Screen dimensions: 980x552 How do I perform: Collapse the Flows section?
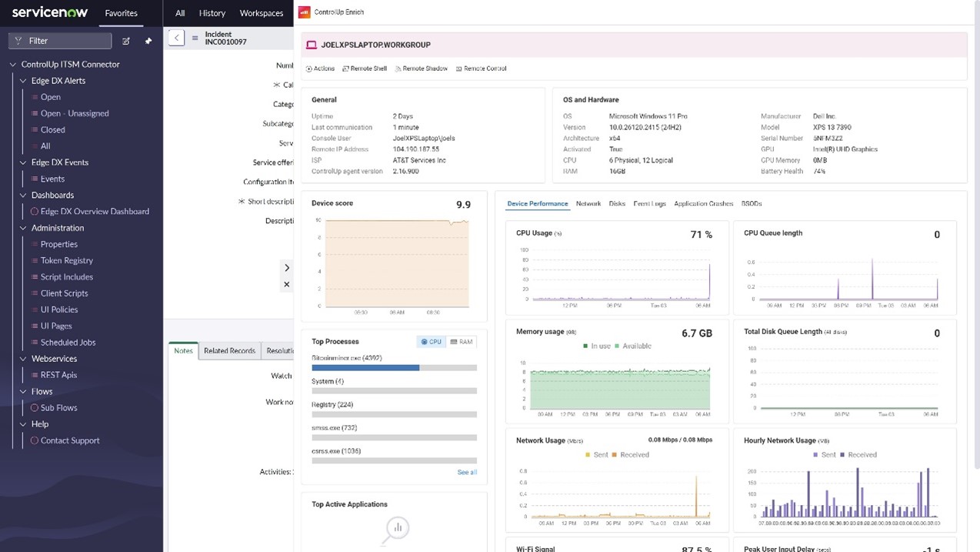coord(22,391)
